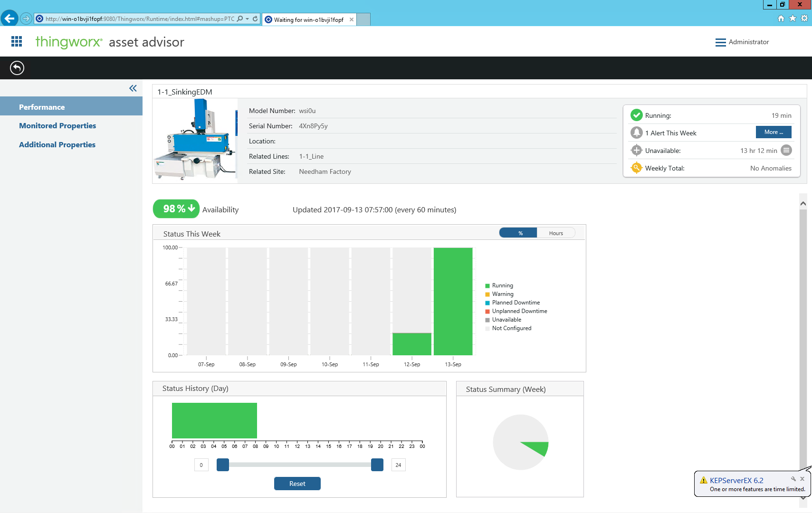Click the browser Back arrow button
812x513 pixels.
(9, 19)
